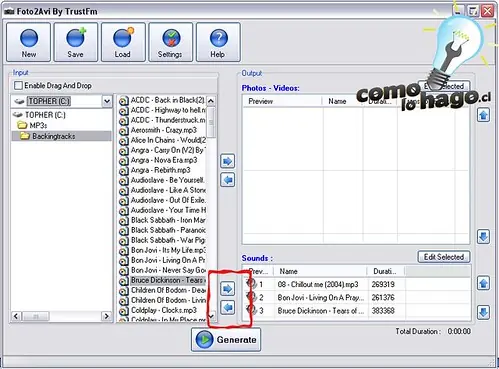This screenshot has width=499, height=369.
Task: Move photo up in Photos - Videos list
Action: coord(483,115)
